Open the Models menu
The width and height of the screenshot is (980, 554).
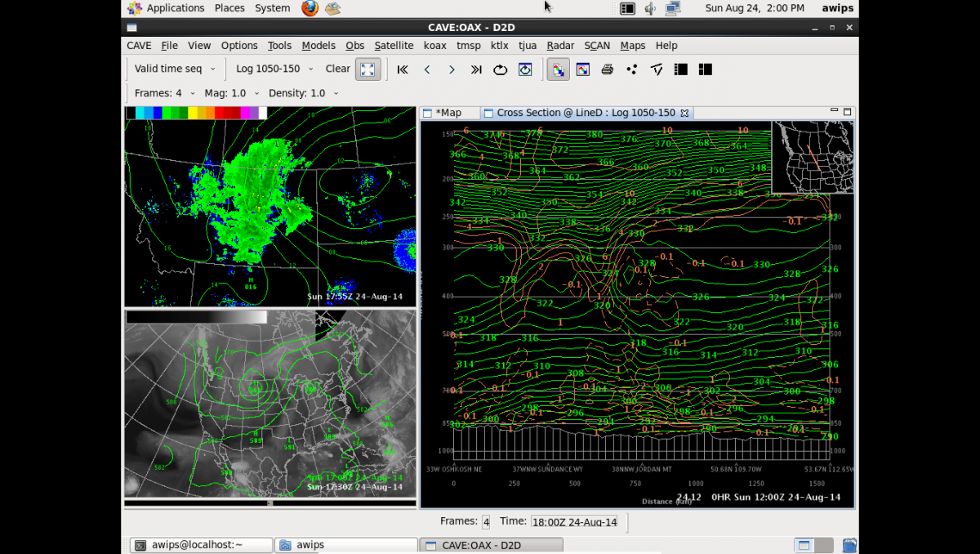pos(318,46)
